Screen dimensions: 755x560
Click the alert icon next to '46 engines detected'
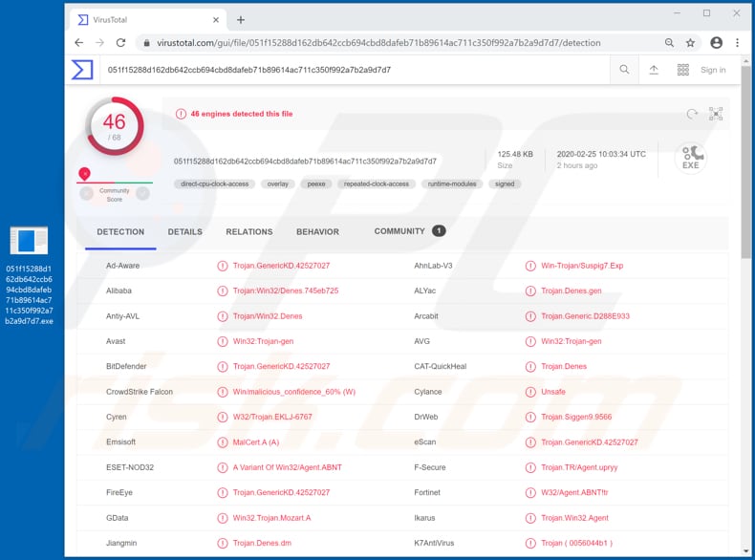[181, 114]
